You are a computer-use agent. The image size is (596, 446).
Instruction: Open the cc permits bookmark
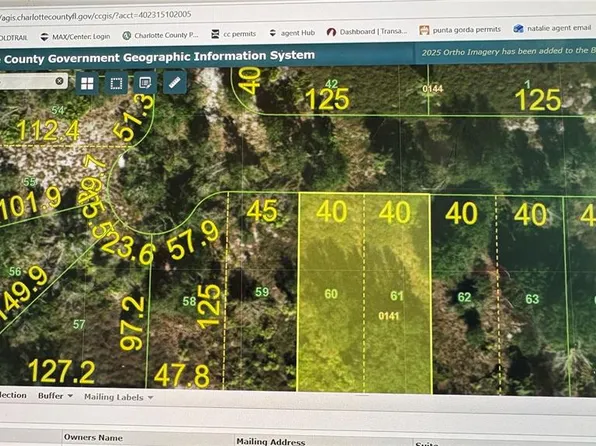[233, 34]
